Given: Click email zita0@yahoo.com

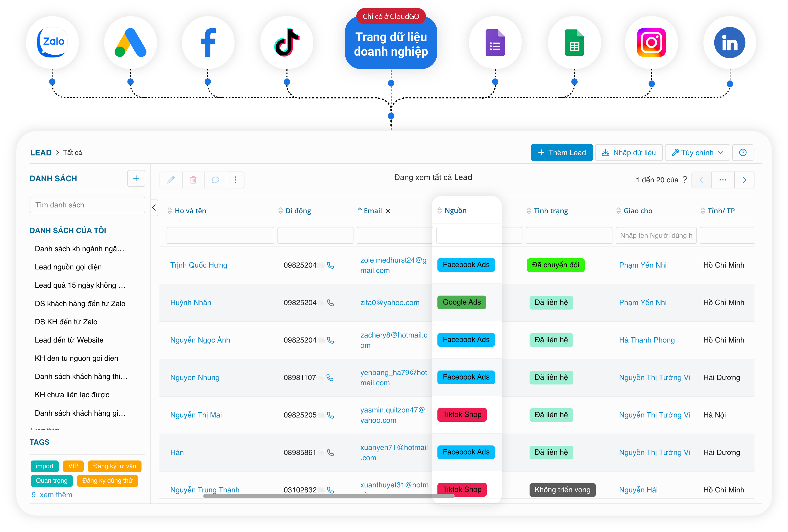Looking at the screenshot, I should coord(390,303).
